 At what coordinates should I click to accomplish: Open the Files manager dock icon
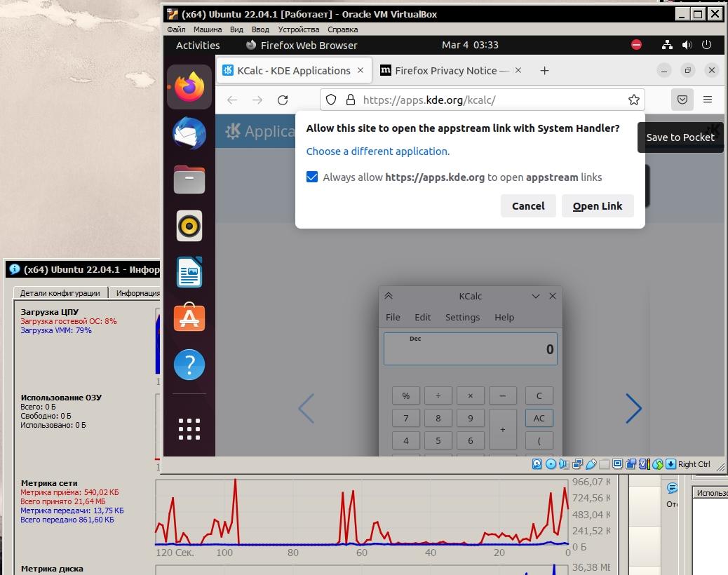coord(189,180)
